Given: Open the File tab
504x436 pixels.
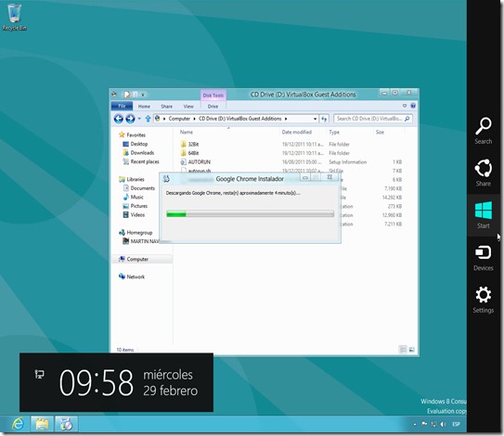Looking at the screenshot, I should click(x=122, y=106).
